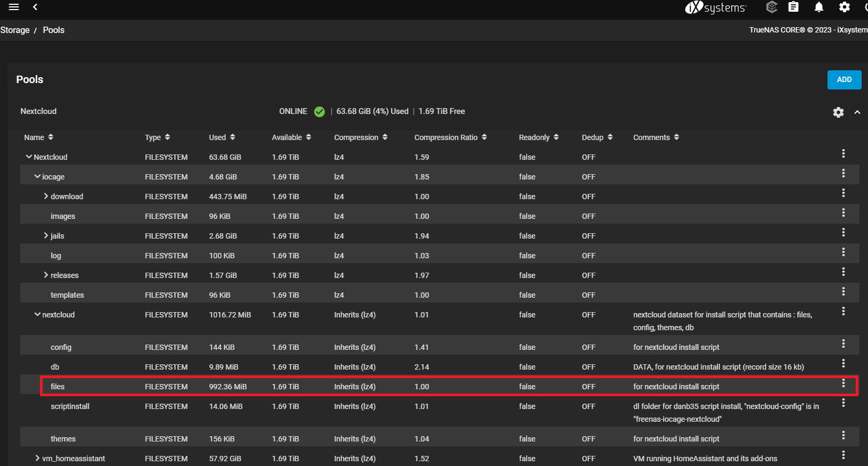Show alerts via the bell icon
Screen dimensions: 868x466
click(819, 7)
